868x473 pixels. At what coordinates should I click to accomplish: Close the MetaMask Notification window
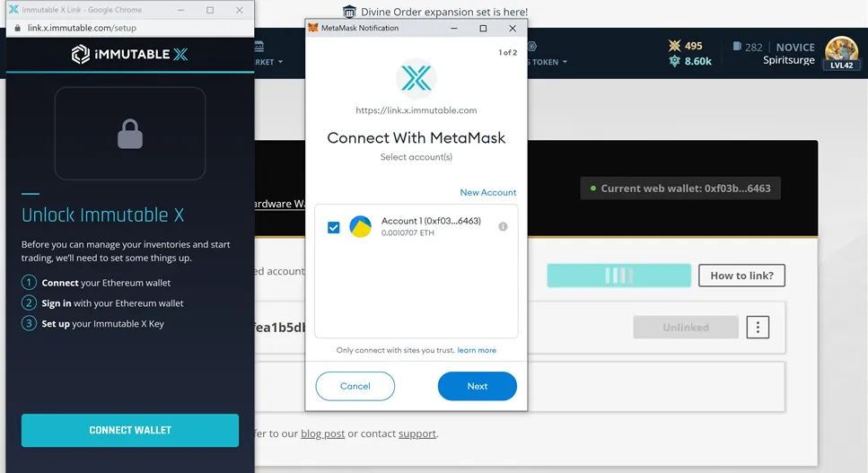click(x=513, y=28)
